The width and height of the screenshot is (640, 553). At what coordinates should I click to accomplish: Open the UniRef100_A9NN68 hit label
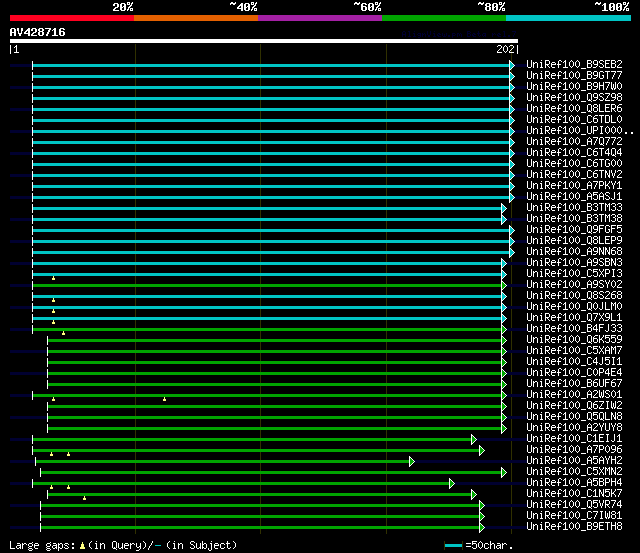574,252
